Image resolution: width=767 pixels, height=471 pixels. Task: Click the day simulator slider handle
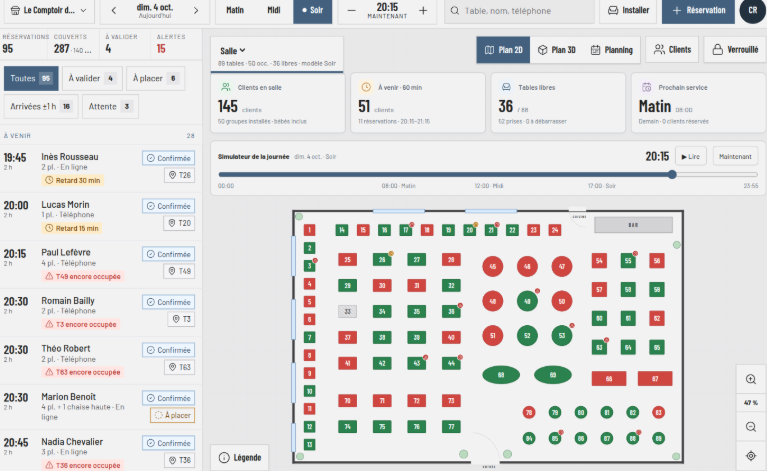[x=672, y=175]
